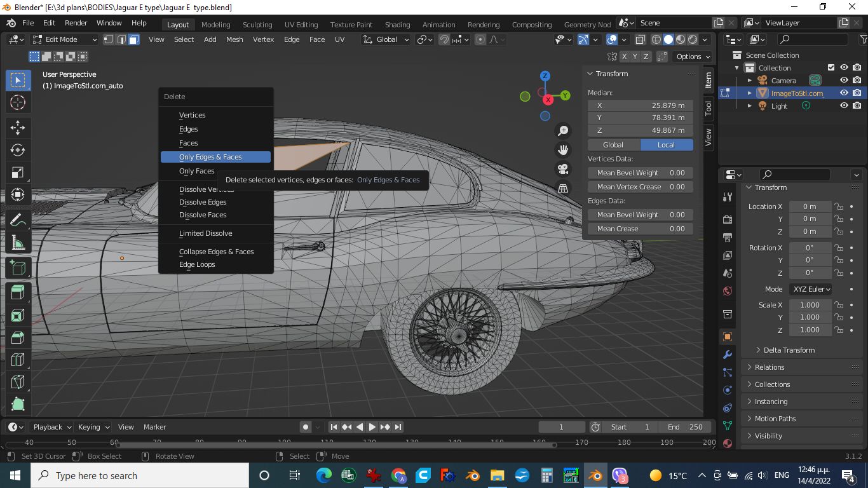Click the End frame field in timeline
This screenshot has width=868, height=488.
684,427
